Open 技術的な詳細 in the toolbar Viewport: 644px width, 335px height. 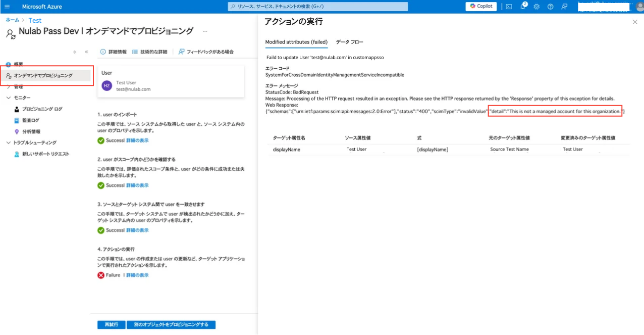(x=149, y=52)
